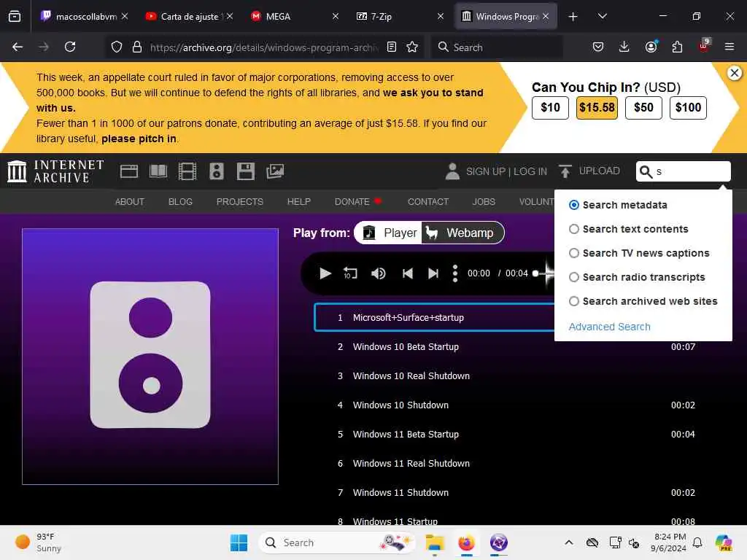Close the donation banner
Viewport: 747px width, 560px height.
pyautogui.click(x=735, y=73)
